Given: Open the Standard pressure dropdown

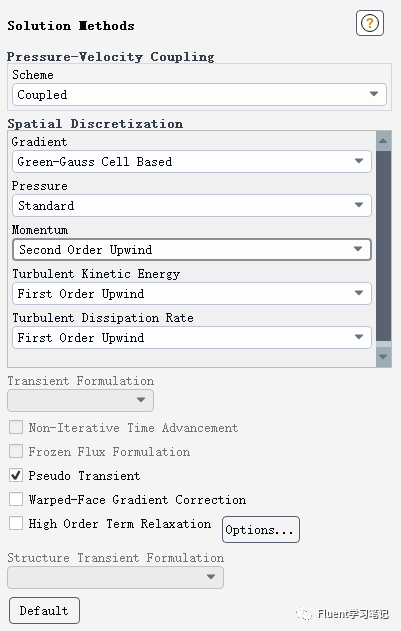Looking at the screenshot, I should tap(192, 205).
